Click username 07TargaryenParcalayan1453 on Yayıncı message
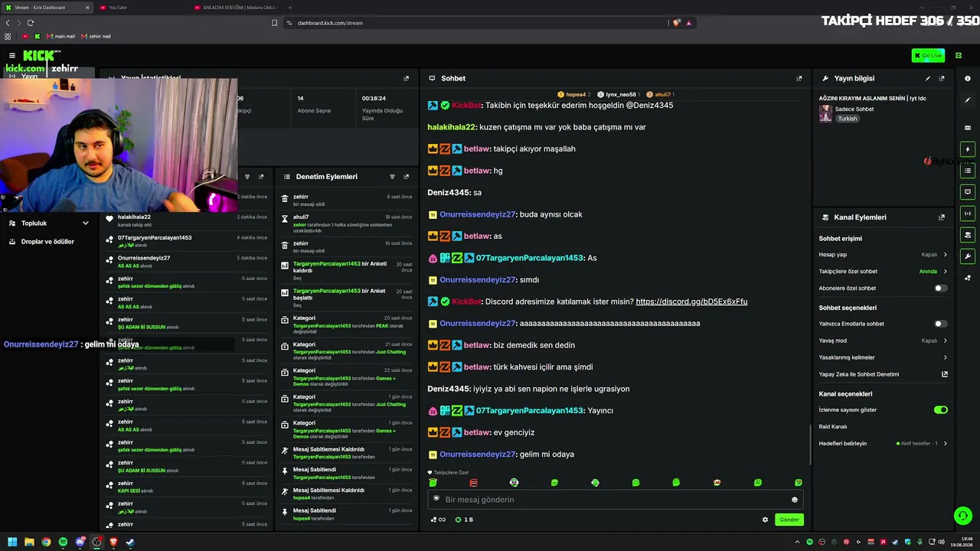 [530, 411]
